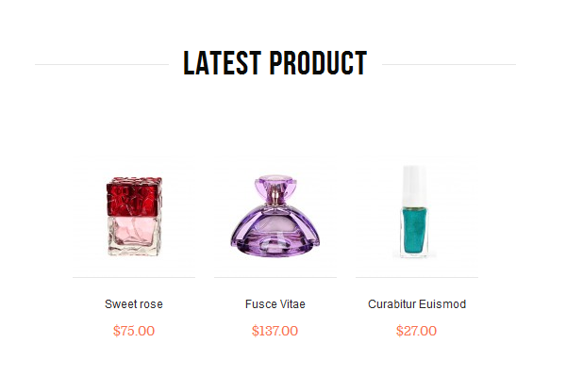The height and width of the screenshot is (392, 566).
Task: Click the divider line below Sweet rose image
Action: coord(134,277)
